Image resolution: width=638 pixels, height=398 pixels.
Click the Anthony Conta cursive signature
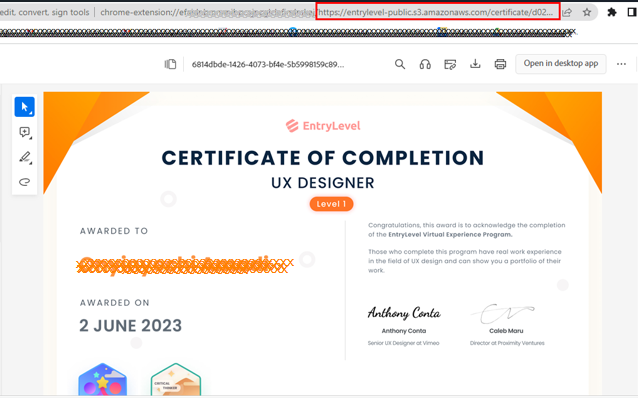click(x=404, y=313)
